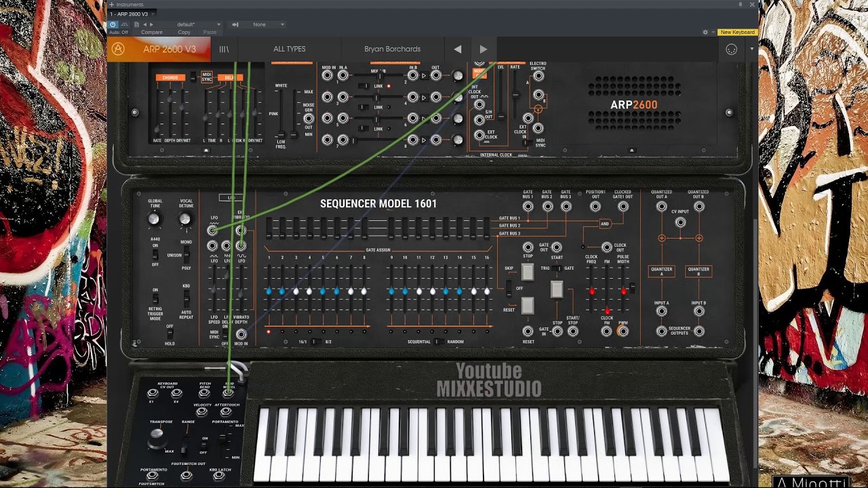Adjust sequencer step 16 slider
The height and width of the screenshot is (488, 868).
point(487,291)
